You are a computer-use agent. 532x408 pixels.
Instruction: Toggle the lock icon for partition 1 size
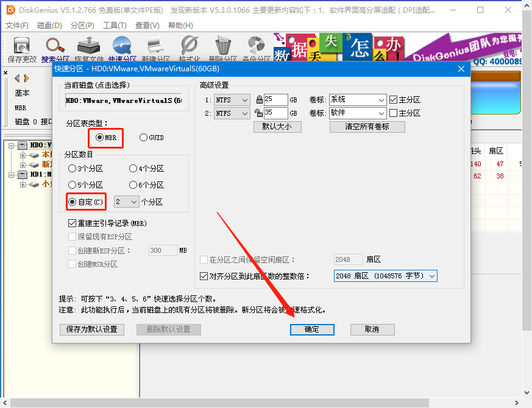pyautogui.click(x=259, y=100)
